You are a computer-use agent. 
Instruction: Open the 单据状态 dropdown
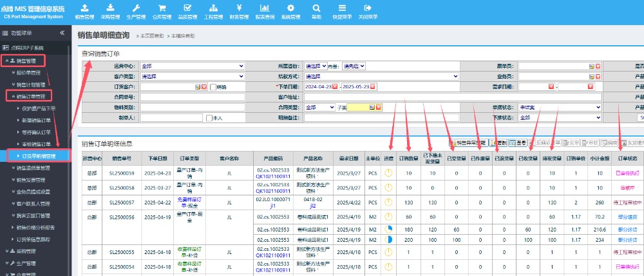pos(559,107)
